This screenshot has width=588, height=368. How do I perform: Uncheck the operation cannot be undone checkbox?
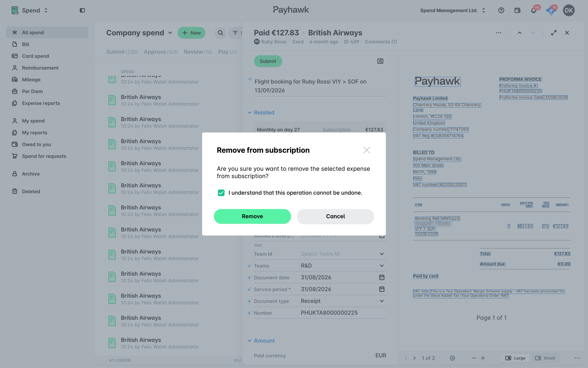[x=221, y=193]
